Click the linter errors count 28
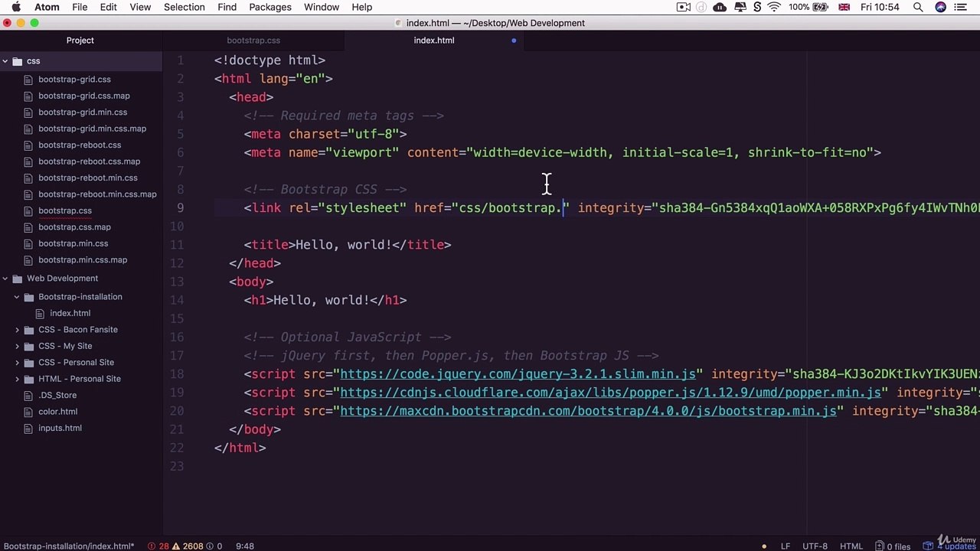The image size is (980, 551). point(158,546)
